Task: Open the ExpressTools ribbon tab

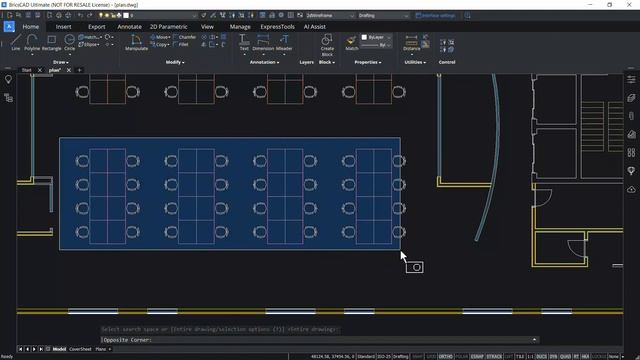Action: tap(278, 27)
